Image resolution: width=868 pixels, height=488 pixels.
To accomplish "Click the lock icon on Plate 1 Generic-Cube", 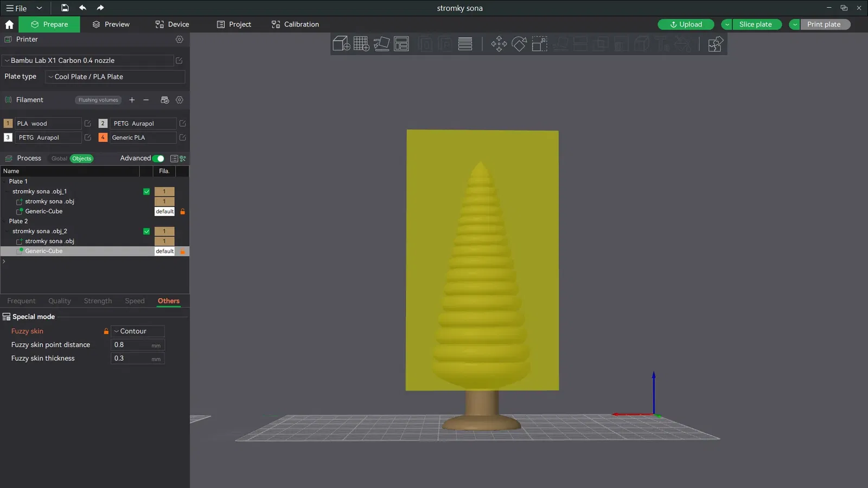I will (x=183, y=211).
